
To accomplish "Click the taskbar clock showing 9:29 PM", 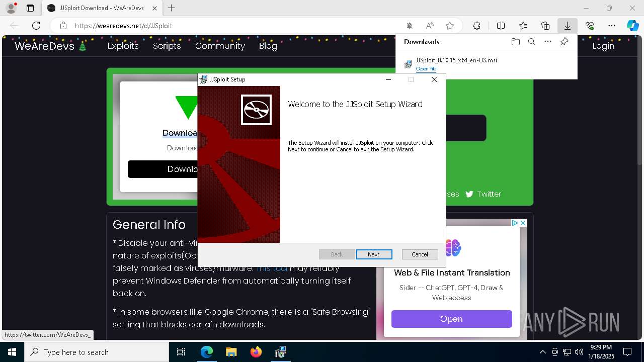I will click(x=601, y=352).
